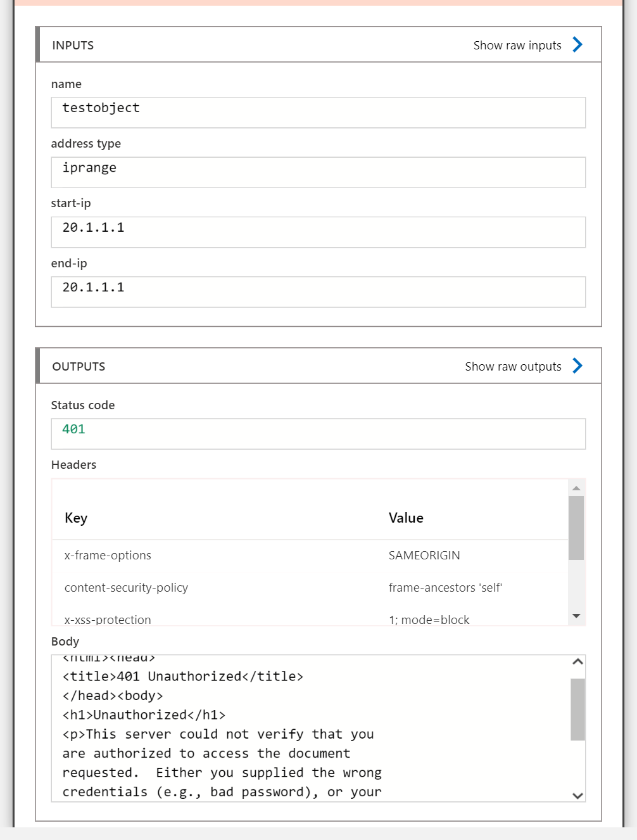The height and width of the screenshot is (840, 637).
Task: Click the content-security-policy value frame-ancestors 'self'
Action: point(445,587)
